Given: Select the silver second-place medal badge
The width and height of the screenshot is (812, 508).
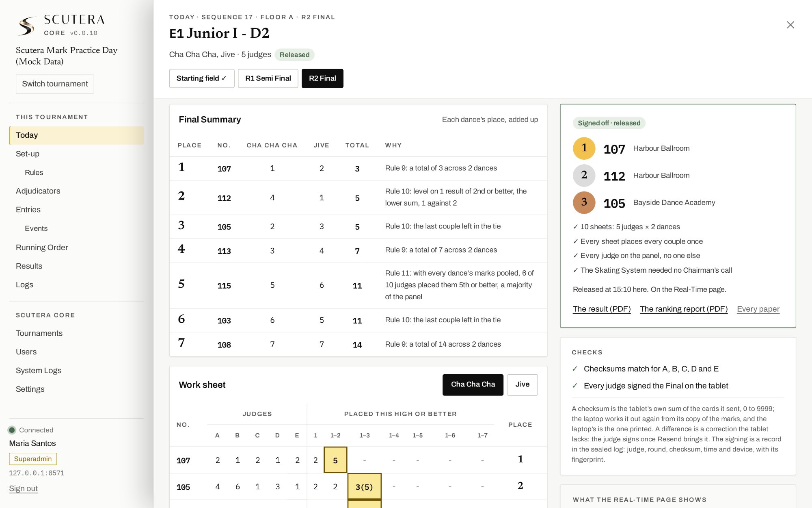Looking at the screenshot, I should 584,176.
